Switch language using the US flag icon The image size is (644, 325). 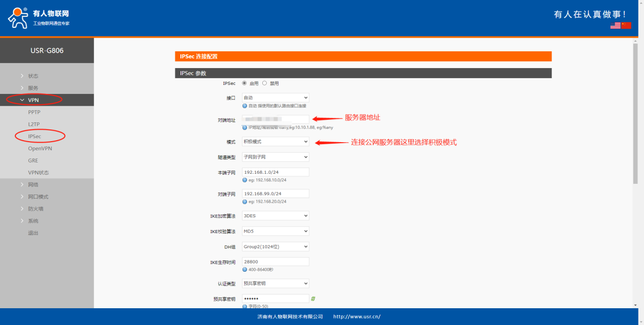click(615, 25)
